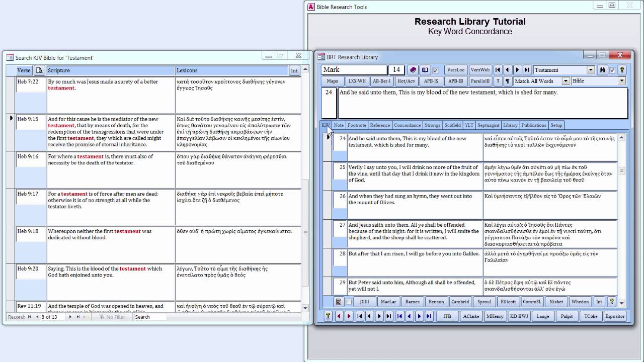Open the Barnes commentary

point(412,302)
